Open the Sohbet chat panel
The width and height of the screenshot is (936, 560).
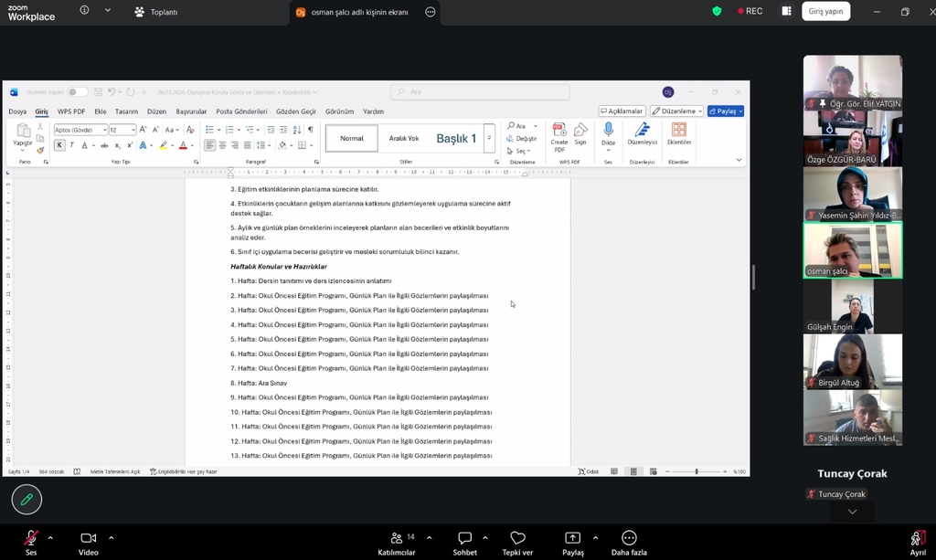pyautogui.click(x=464, y=538)
